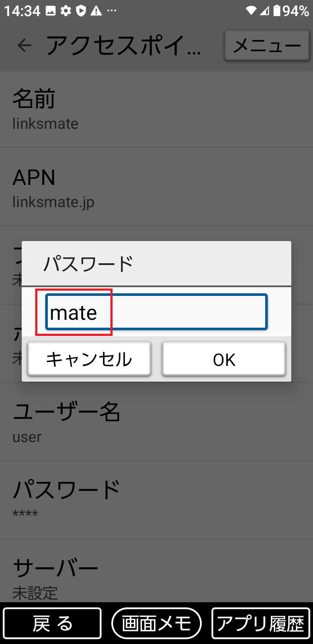Open the メニュー button

[x=267, y=45]
